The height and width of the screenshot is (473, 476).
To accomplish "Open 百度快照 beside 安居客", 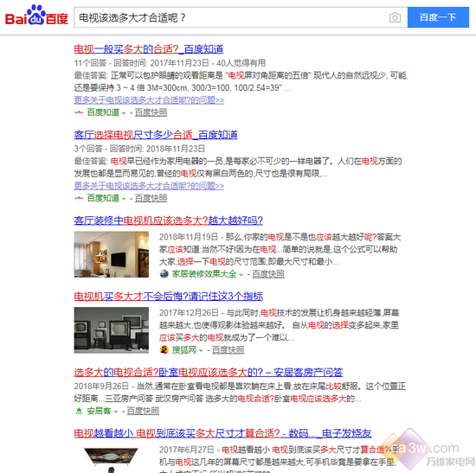I will [x=143, y=411].
